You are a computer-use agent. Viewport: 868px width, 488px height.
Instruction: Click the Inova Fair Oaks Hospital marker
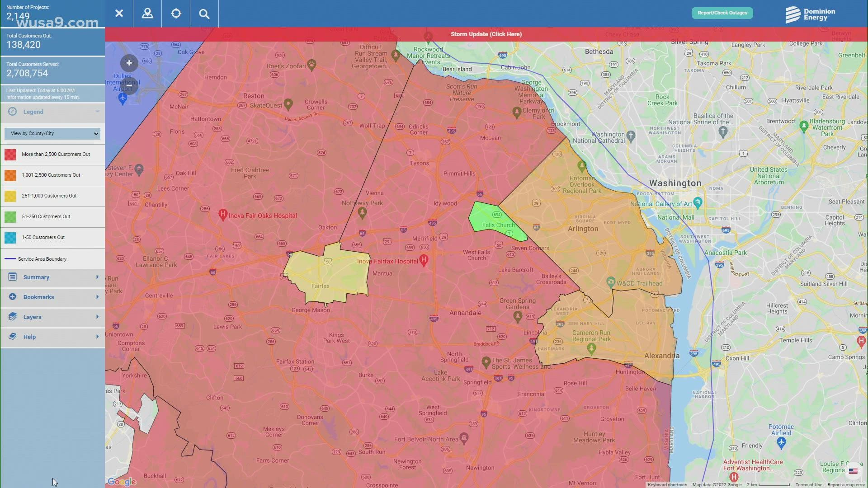[x=222, y=214]
